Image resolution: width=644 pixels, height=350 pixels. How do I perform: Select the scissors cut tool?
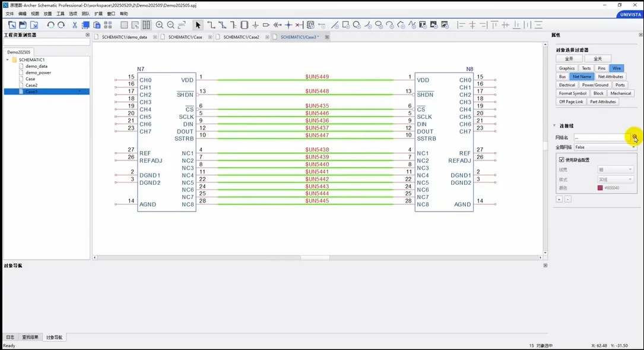point(74,25)
